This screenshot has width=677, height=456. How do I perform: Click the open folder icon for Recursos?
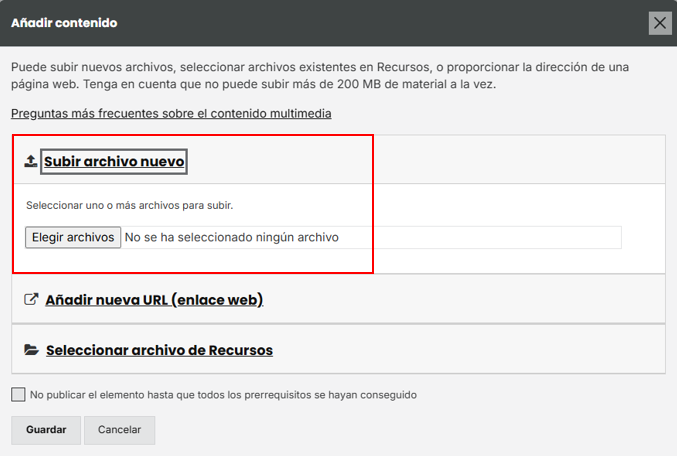pyautogui.click(x=31, y=350)
